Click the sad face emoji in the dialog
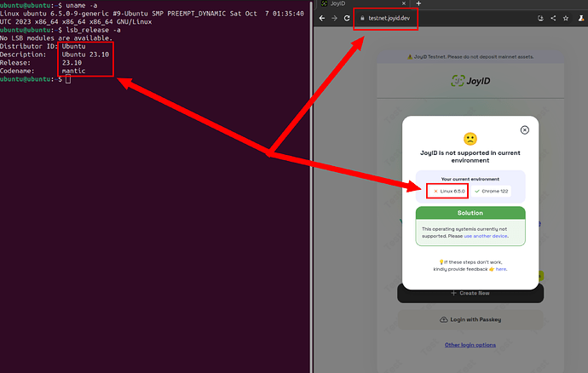Image resolution: width=588 pixels, height=373 pixels. [470, 139]
